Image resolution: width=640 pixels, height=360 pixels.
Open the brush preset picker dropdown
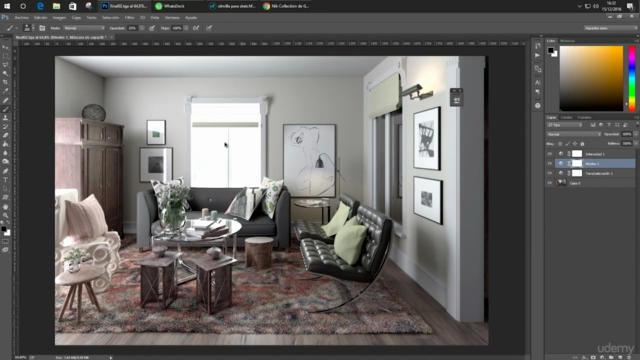tap(33, 28)
